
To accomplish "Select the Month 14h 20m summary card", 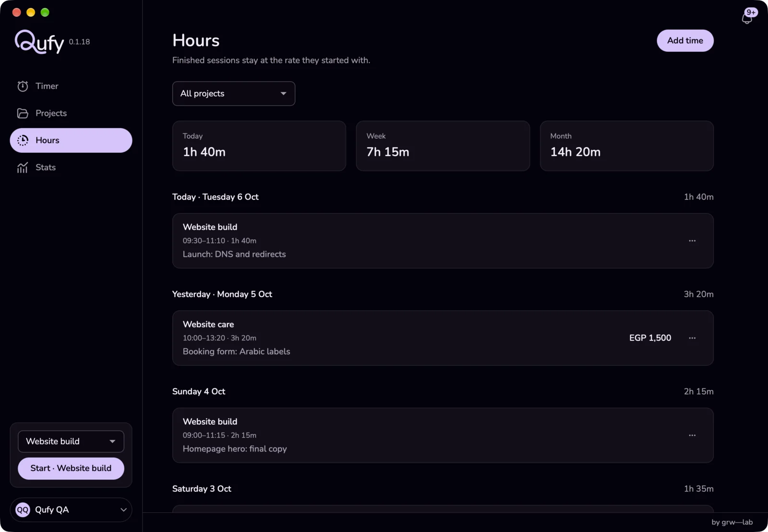I will pyautogui.click(x=627, y=146).
